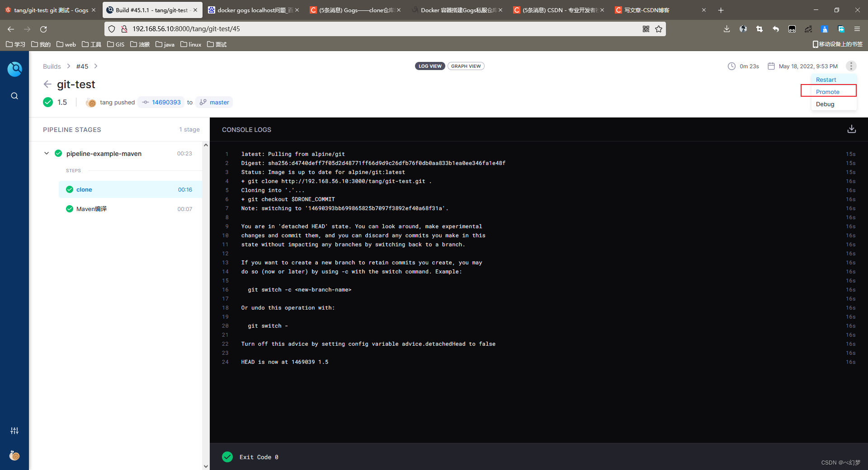Open the GIS bookmark folder
This screenshot has height=470, width=868.
[116, 44]
